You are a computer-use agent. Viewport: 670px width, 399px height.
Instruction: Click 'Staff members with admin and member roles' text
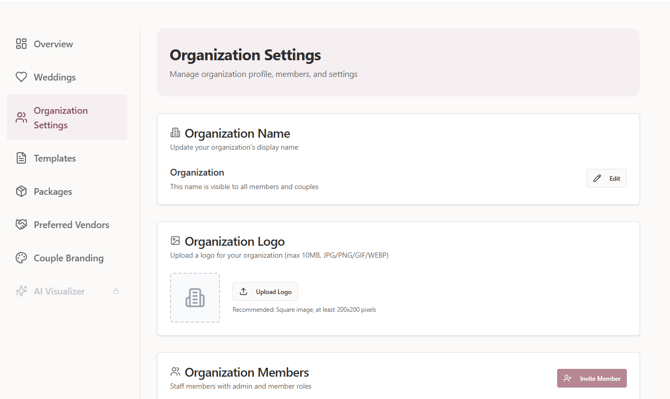pyautogui.click(x=241, y=386)
